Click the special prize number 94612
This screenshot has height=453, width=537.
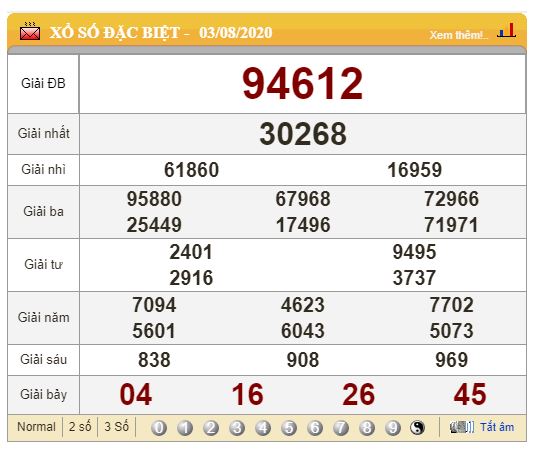coord(302,84)
